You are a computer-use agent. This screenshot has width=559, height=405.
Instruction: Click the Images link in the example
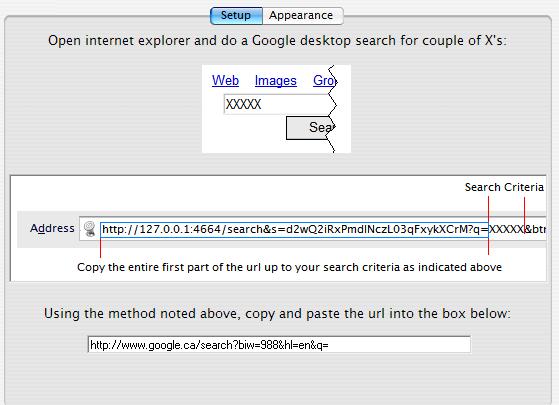276,81
